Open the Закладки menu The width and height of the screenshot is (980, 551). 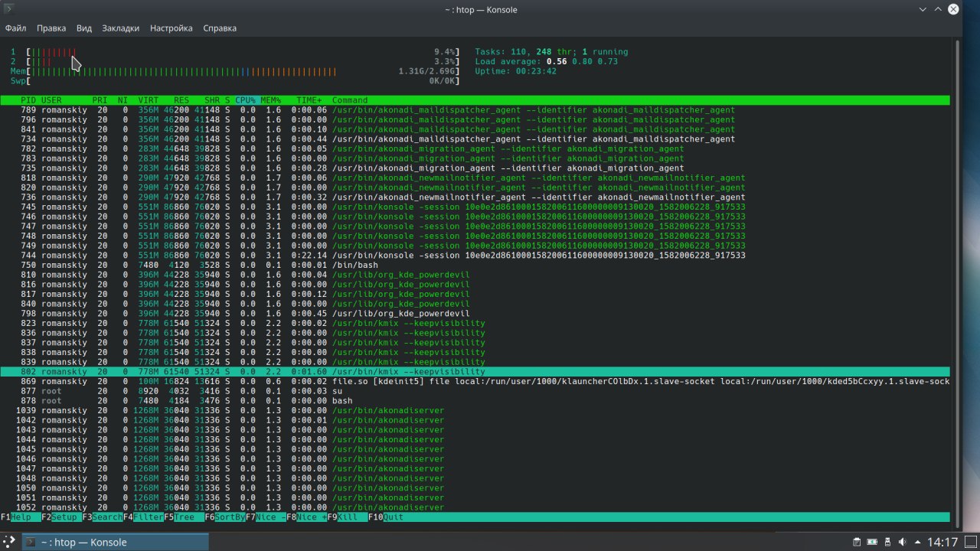tap(120, 28)
